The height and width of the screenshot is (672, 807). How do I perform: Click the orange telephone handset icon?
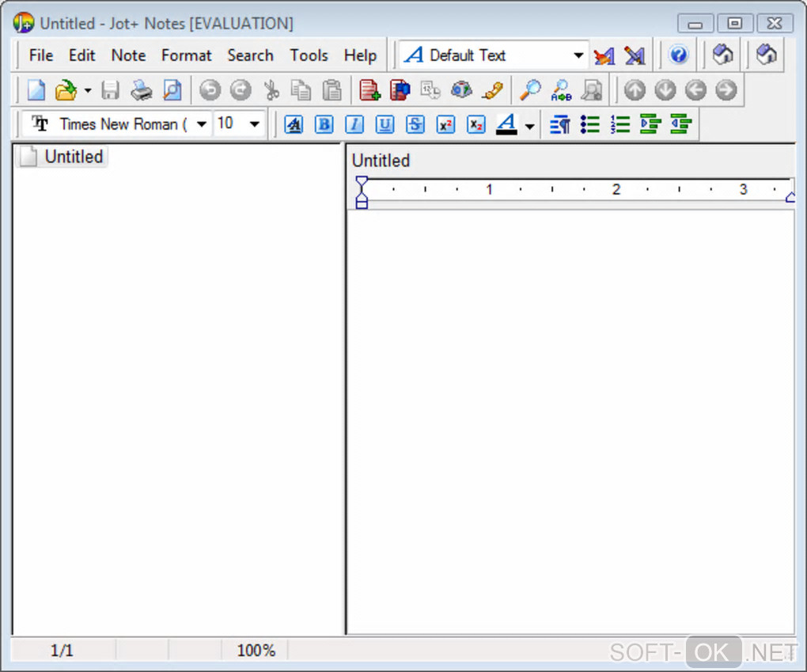click(493, 91)
